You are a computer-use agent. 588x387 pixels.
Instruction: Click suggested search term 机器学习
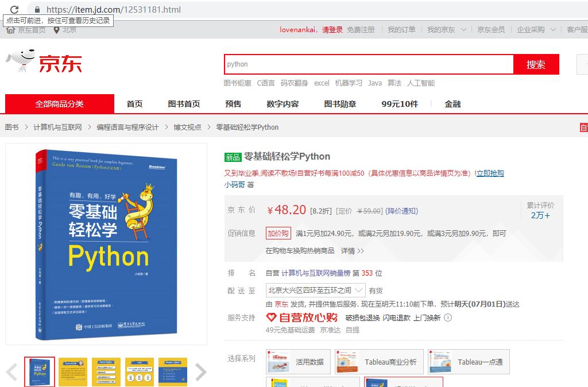click(349, 83)
